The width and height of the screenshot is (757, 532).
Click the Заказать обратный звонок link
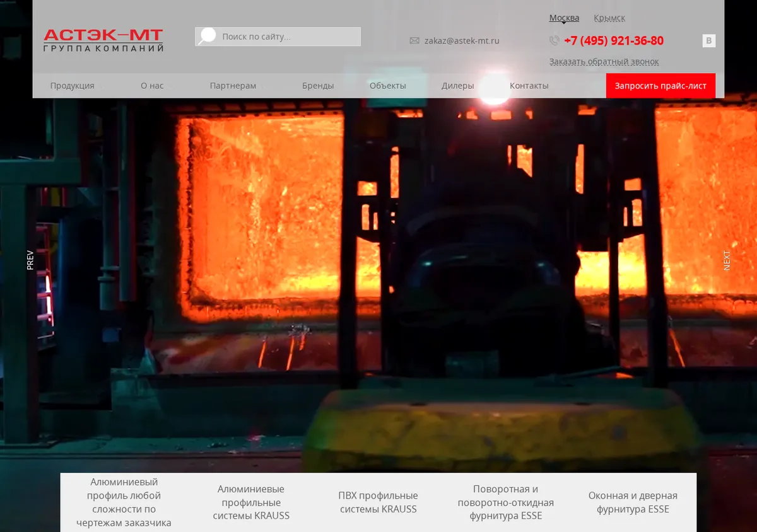click(x=604, y=62)
